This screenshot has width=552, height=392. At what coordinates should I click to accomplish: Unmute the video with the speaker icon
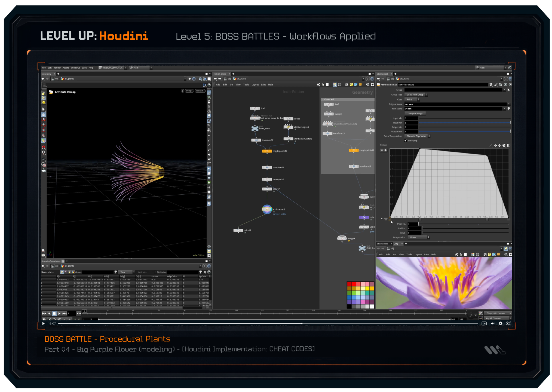[493, 323]
